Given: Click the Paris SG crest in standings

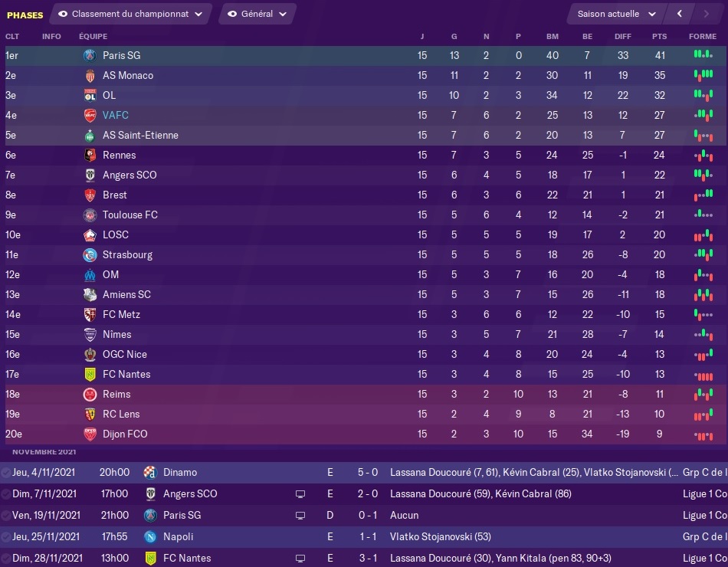Looking at the screenshot, I should click(90, 55).
